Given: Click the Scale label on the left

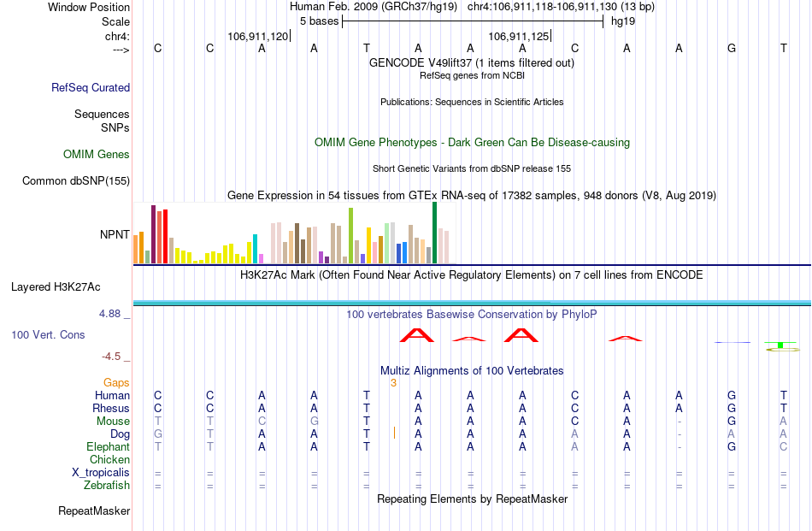Looking at the screenshot, I should (115, 21).
